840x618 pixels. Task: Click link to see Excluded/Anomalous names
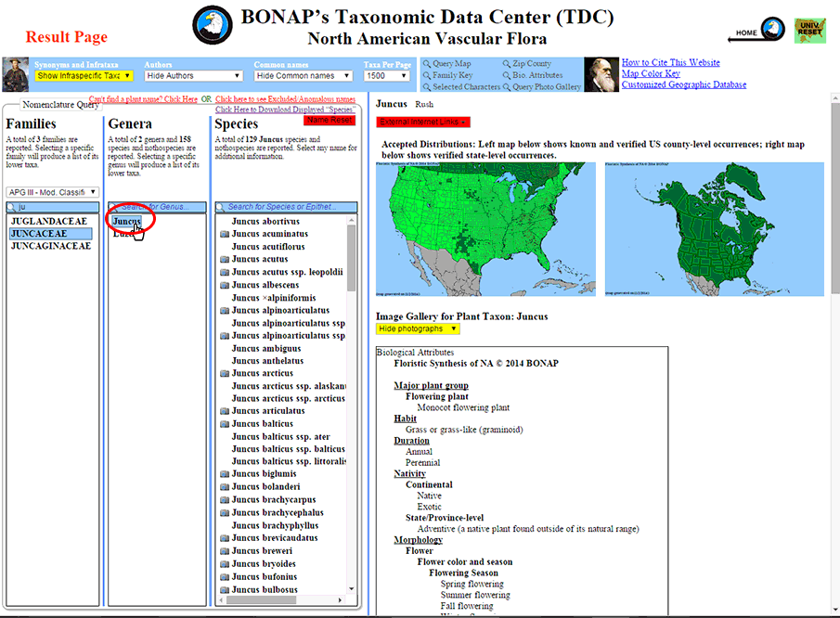(x=286, y=99)
